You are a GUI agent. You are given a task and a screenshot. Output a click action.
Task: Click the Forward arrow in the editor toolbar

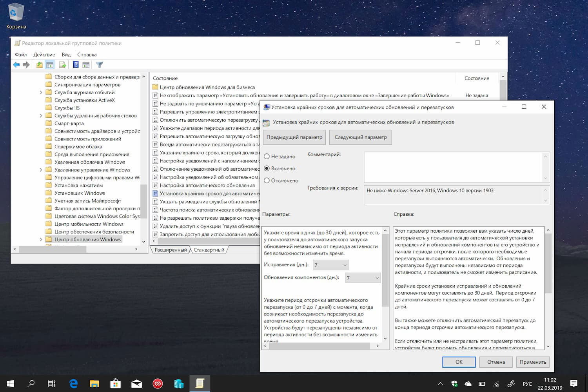click(x=26, y=65)
